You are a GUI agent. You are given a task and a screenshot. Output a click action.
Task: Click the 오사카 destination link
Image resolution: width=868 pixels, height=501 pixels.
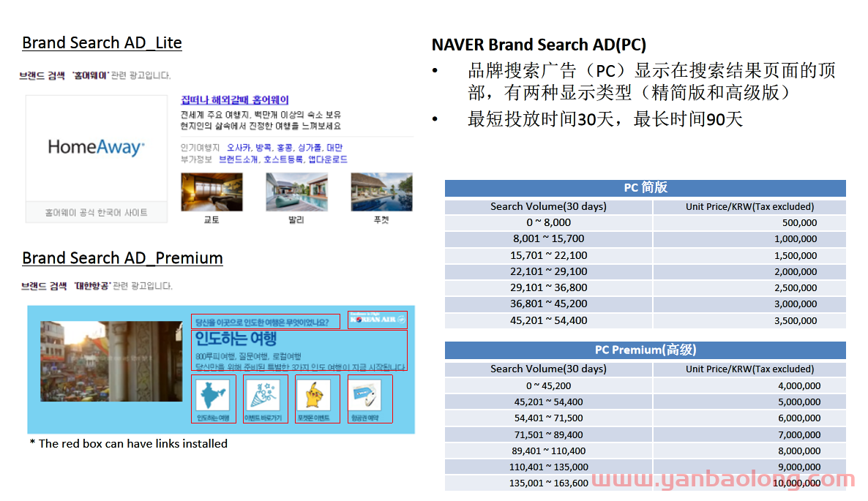click(239, 148)
